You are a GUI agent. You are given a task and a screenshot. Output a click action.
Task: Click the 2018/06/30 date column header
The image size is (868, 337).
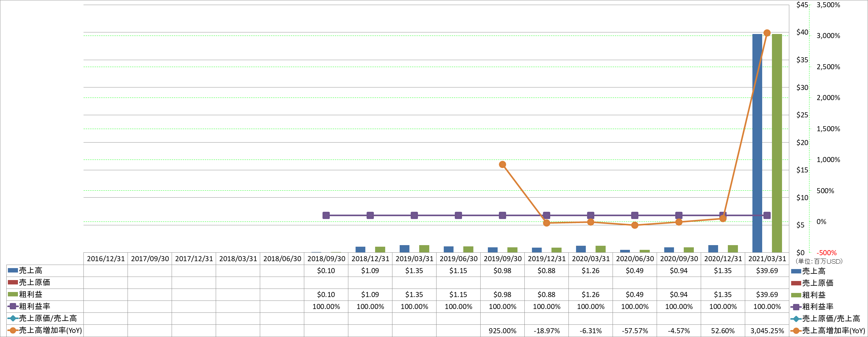tap(282, 259)
